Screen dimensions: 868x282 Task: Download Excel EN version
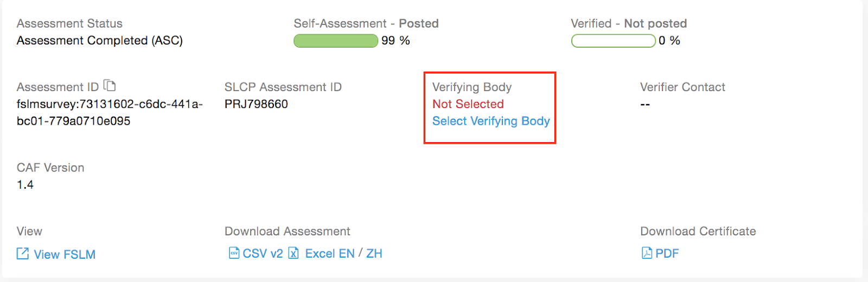(x=330, y=253)
